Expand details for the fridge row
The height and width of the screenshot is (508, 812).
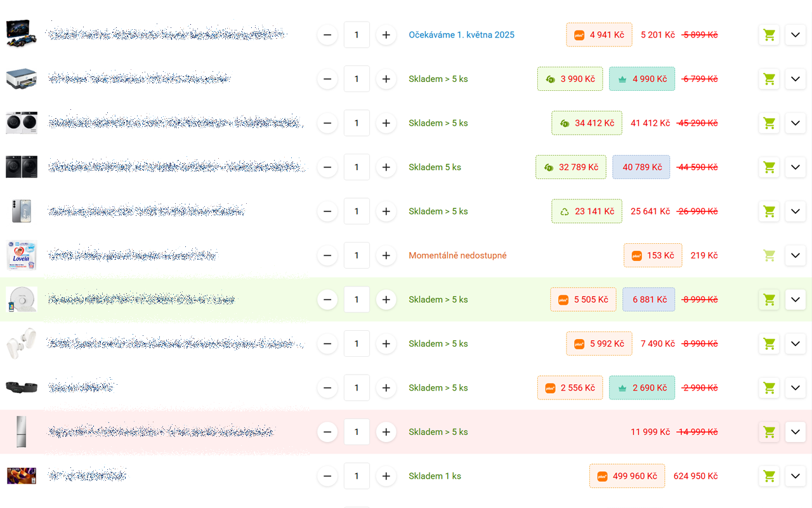[x=795, y=432]
